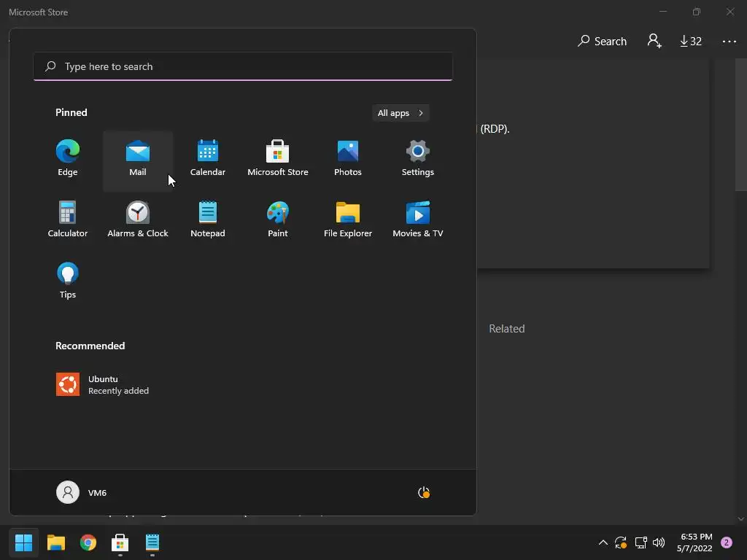
Task: Open the notification center badge
Action: (x=727, y=542)
